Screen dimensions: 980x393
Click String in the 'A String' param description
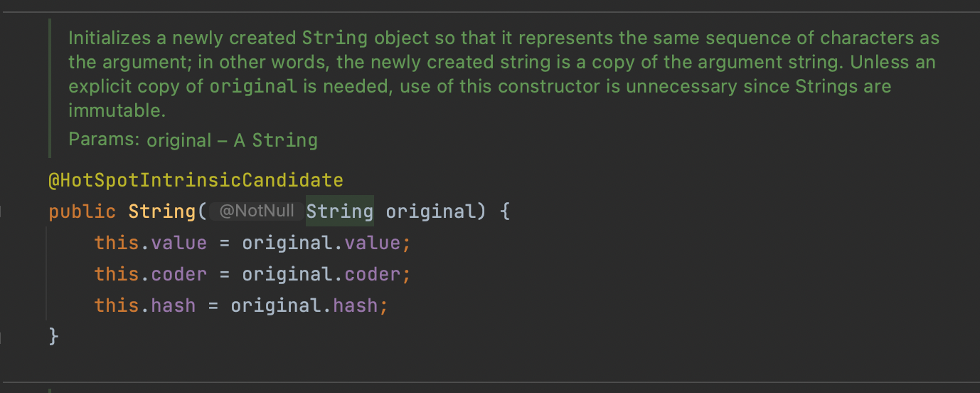click(284, 140)
